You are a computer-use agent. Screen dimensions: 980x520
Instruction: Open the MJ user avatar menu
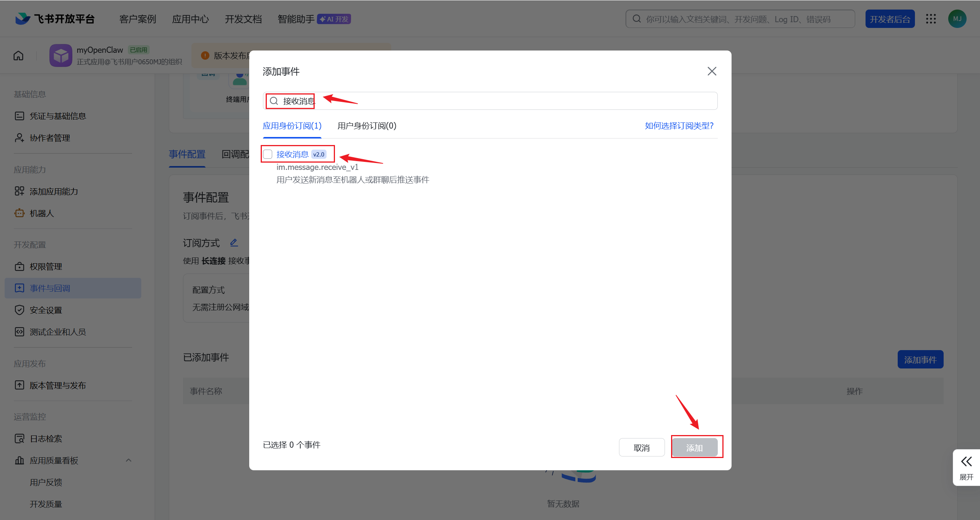(957, 19)
